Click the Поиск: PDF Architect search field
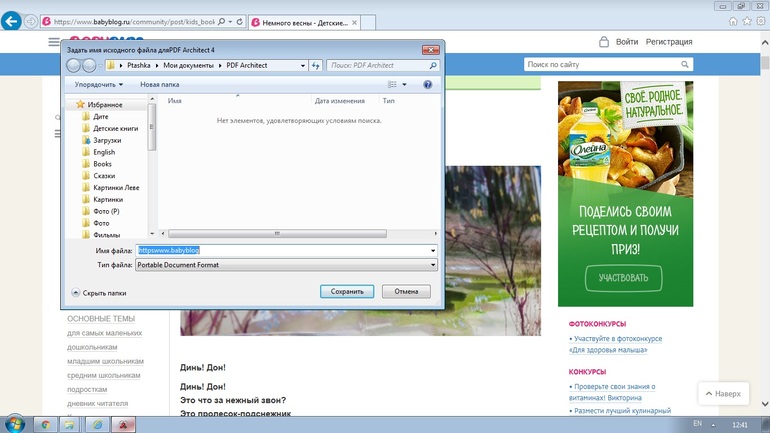 pyautogui.click(x=378, y=65)
